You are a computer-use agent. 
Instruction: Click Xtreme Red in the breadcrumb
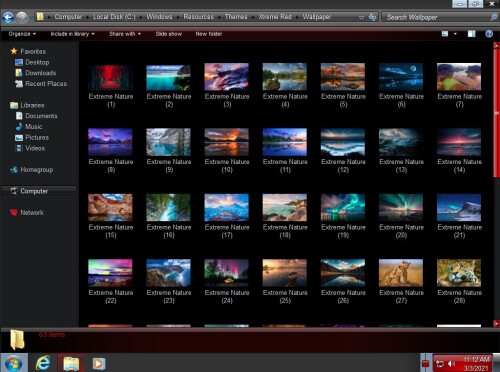coord(275,17)
